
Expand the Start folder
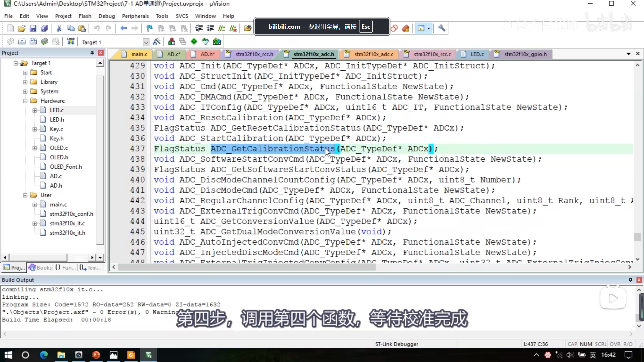tap(25, 73)
